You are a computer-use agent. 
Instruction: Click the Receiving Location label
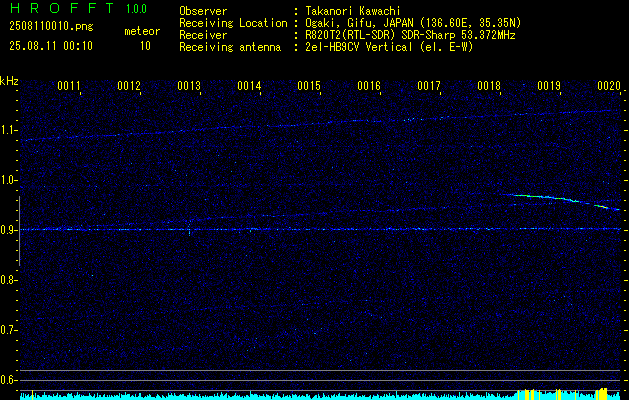tap(233, 23)
